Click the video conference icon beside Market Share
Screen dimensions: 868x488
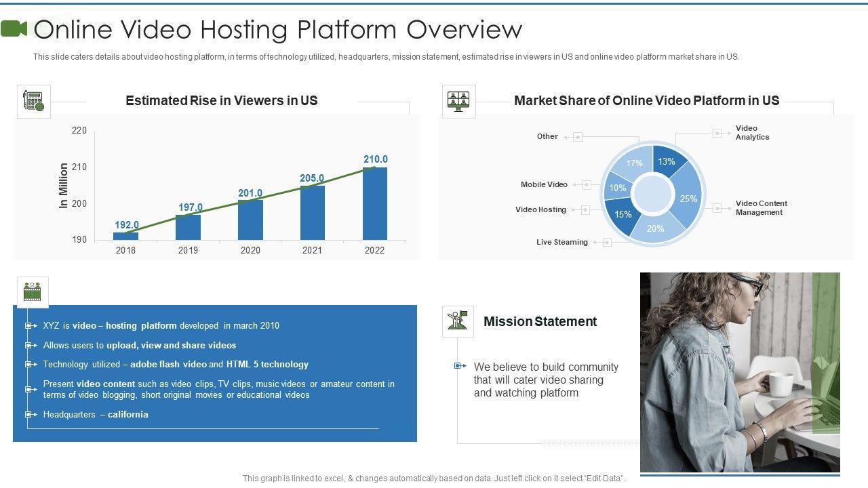click(458, 101)
